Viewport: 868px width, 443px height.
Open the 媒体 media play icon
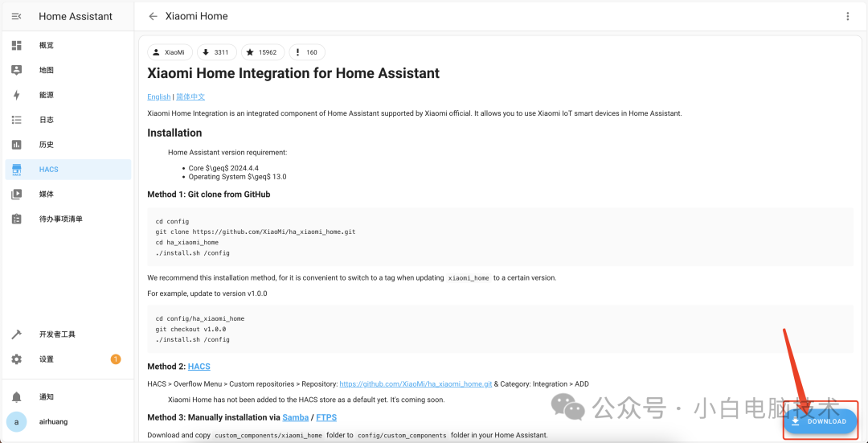click(17, 195)
